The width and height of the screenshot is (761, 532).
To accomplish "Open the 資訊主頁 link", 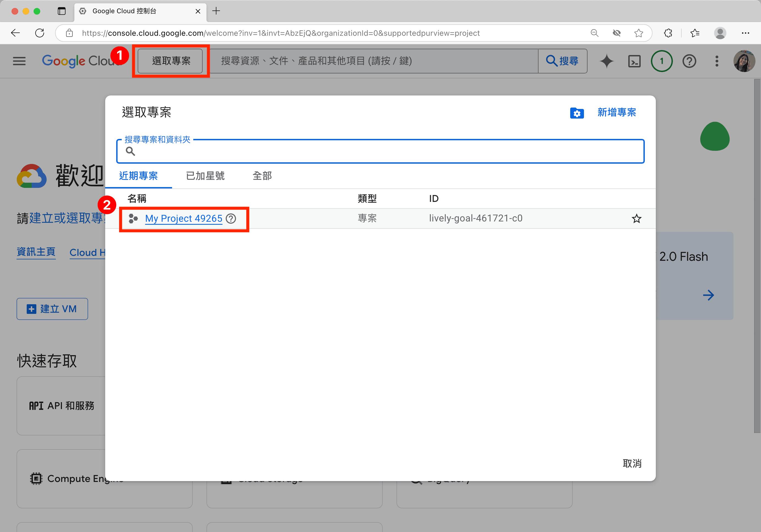I will 36,252.
